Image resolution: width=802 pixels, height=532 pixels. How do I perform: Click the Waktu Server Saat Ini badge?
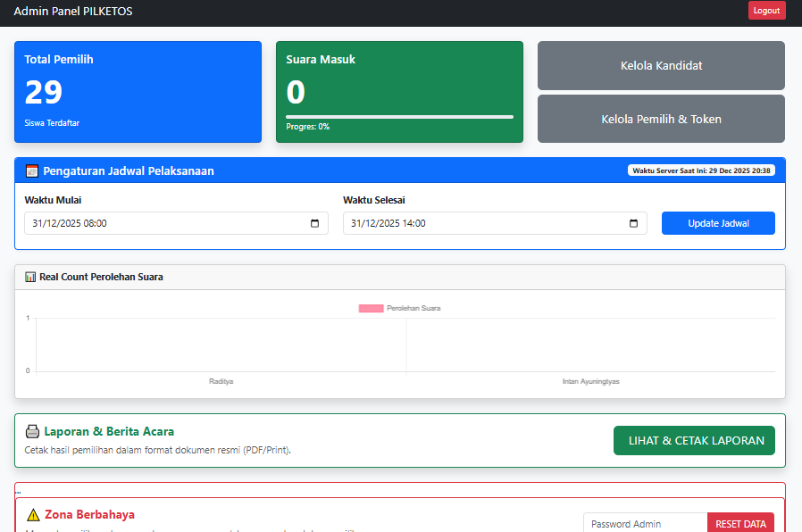pyautogui.click(x=703, y=170)
